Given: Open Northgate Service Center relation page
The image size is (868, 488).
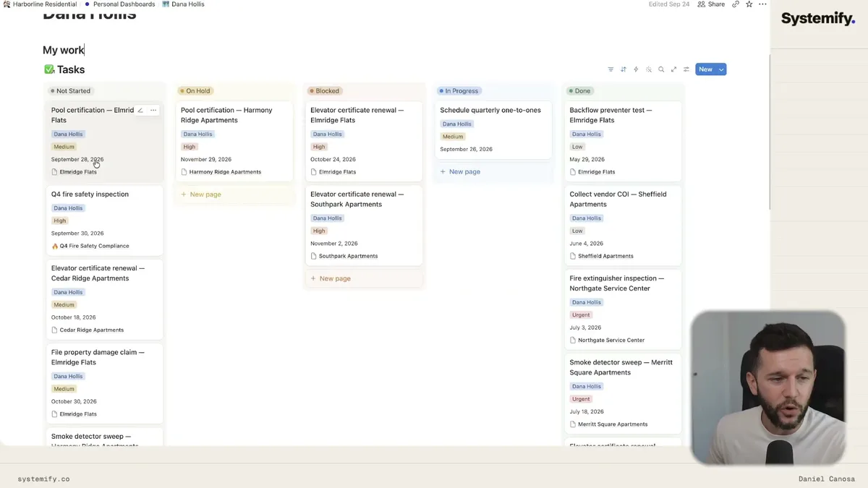Looking at the screenshot, I should tap(607, 340).
